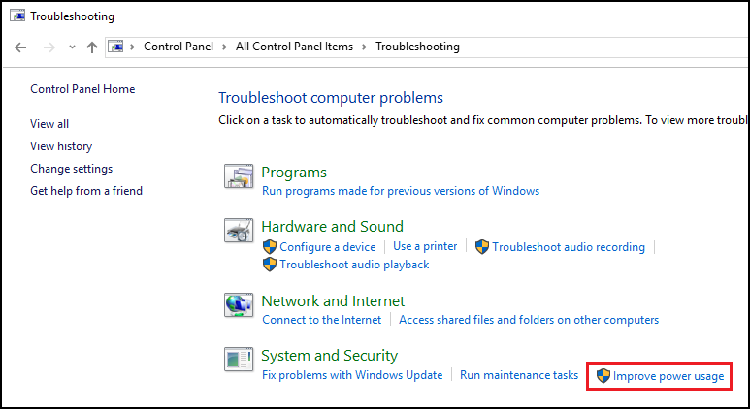
Task: Click the up arrow navigation button
Action: 93,47
